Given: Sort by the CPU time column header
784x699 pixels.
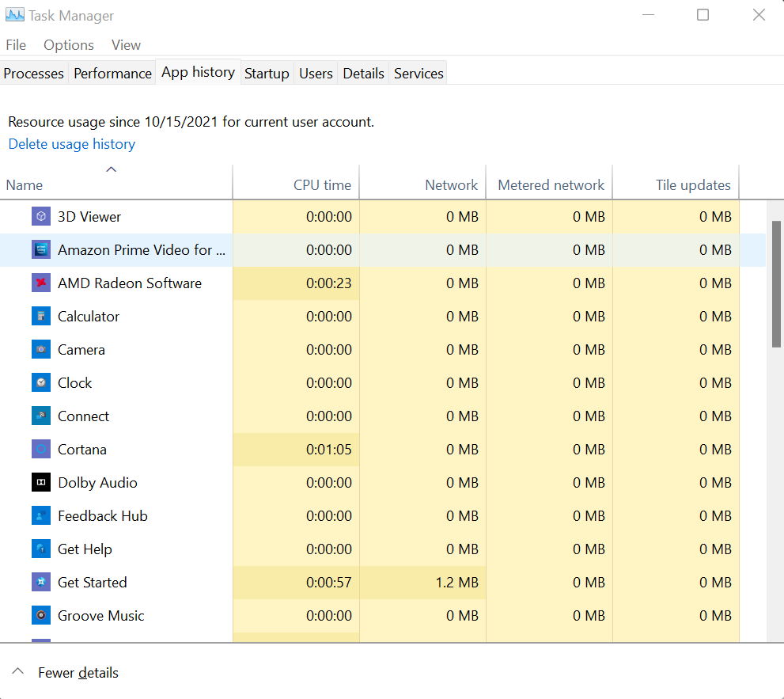Looking at the screenshot, I should click(296, 182).
